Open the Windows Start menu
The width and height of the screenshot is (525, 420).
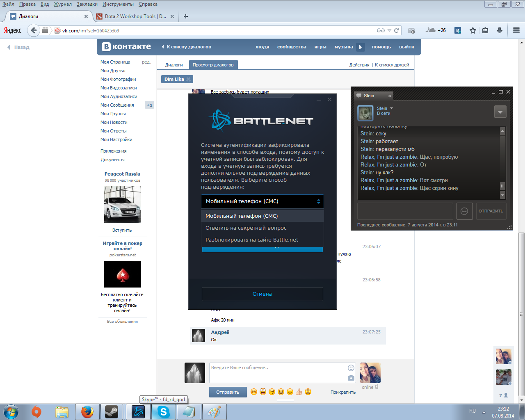(x=11, y=412)
